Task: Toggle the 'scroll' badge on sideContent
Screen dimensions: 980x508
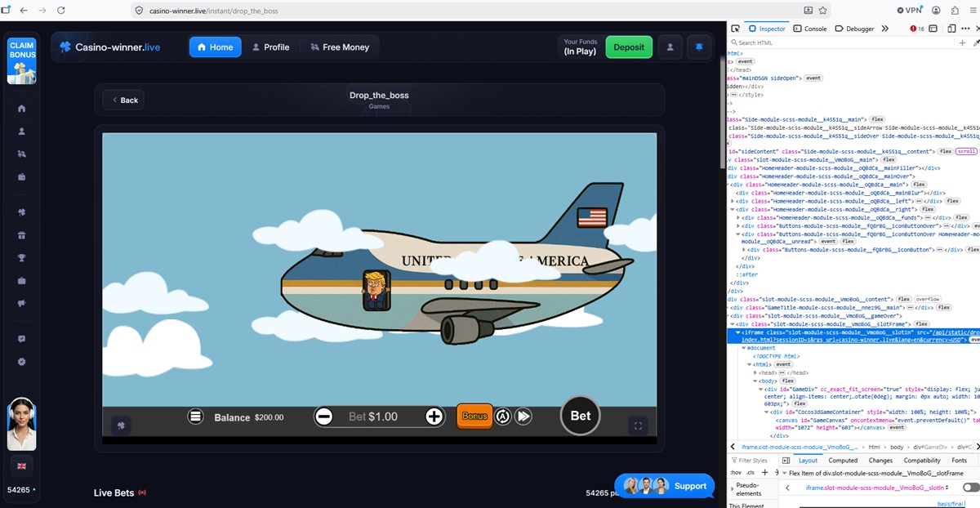Action: click(x=967, y=151)
